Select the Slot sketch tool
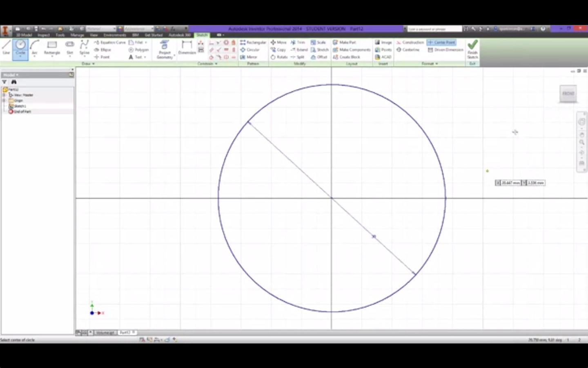The width and height of the screenshot is (588, 368). point(70,48)
